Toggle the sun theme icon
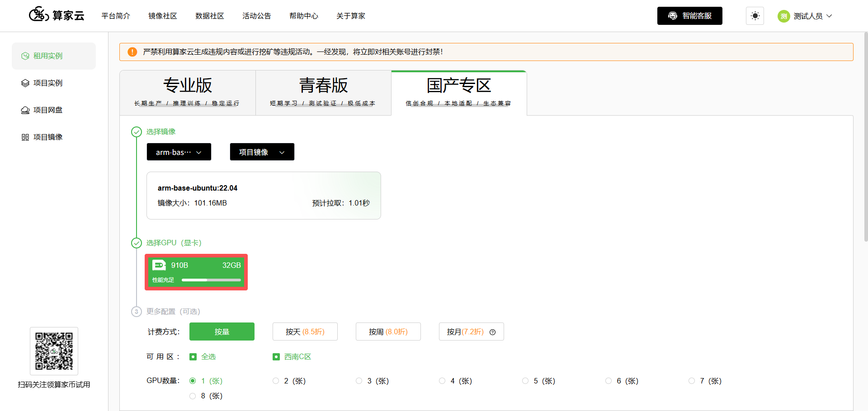Viewport: 868px width, 411px height. tap(755, 16)
